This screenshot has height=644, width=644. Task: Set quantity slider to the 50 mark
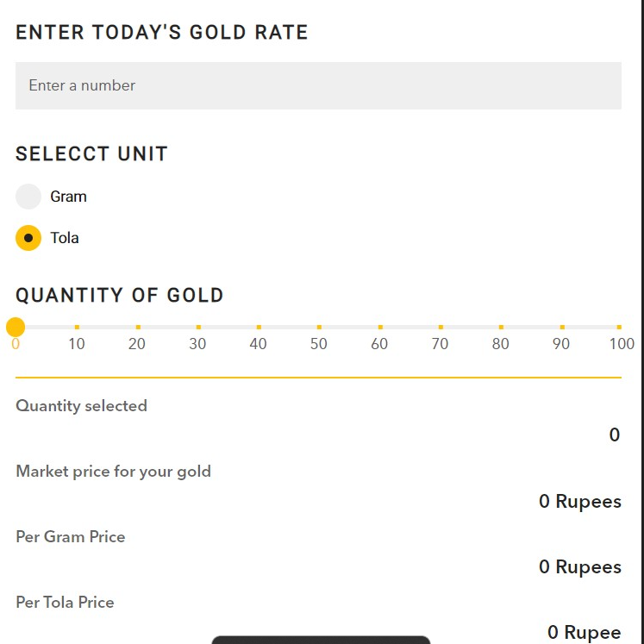pyautogui.click(x=319, y=328)
